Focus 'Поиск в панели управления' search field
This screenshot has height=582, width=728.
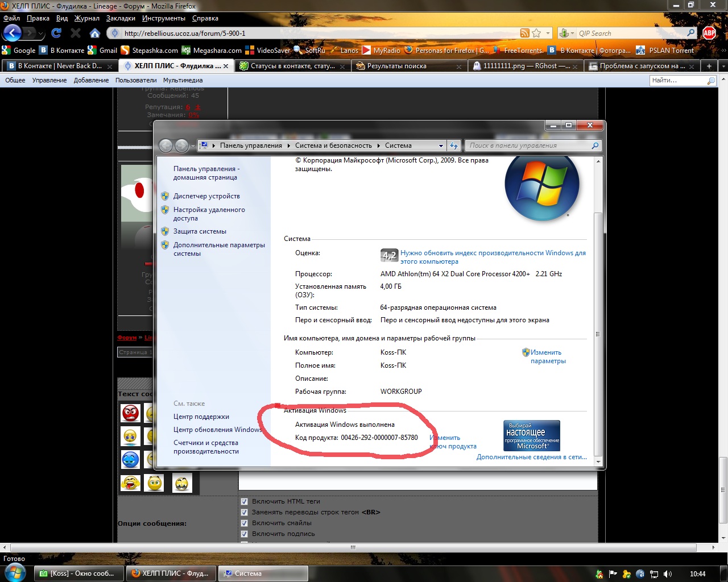coord(528,145)
